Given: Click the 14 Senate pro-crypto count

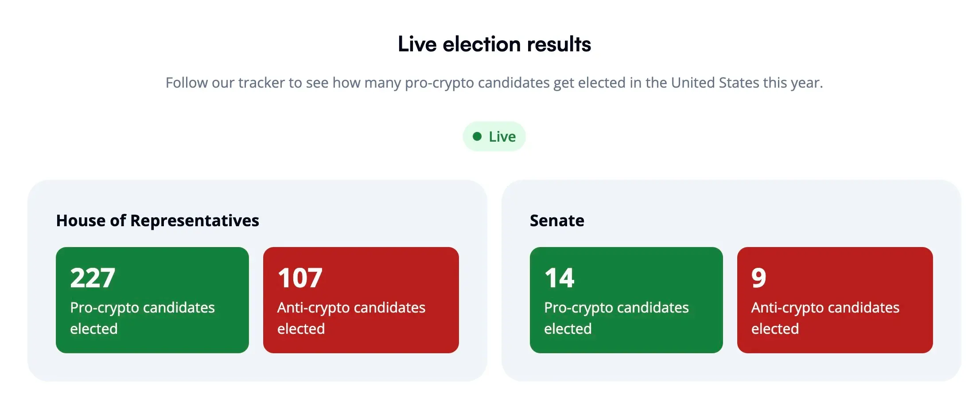Looking at the screenshot, I should [x=559, y=278].
